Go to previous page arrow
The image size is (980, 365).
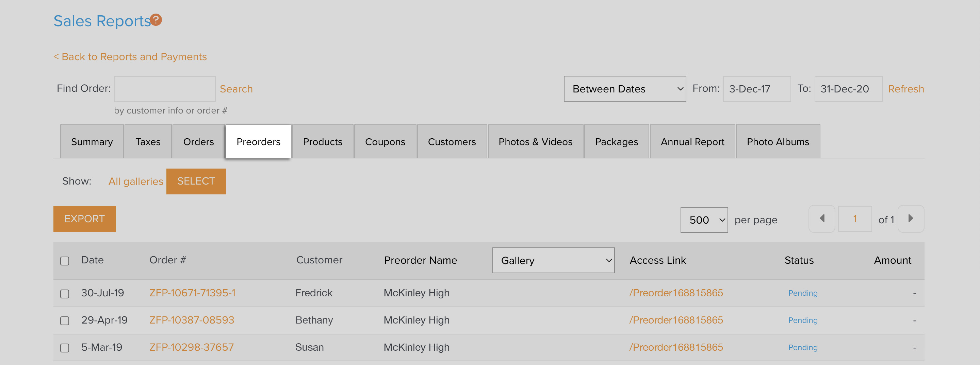point(822,219)
